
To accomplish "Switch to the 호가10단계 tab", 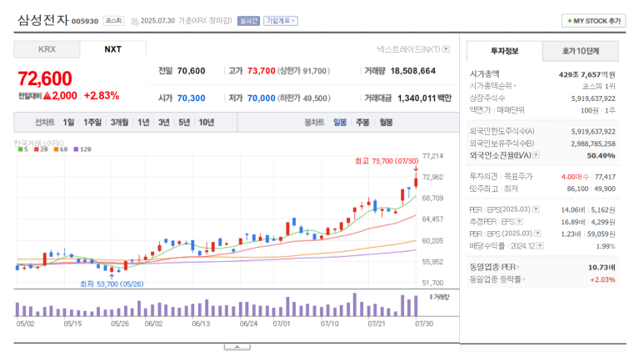I will pos(581,51).
